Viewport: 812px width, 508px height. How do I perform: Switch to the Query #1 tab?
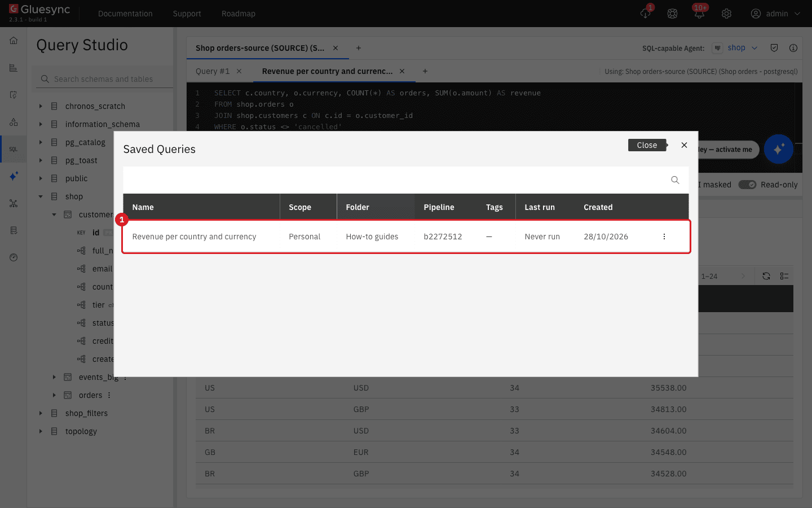[x=213, y=71]
